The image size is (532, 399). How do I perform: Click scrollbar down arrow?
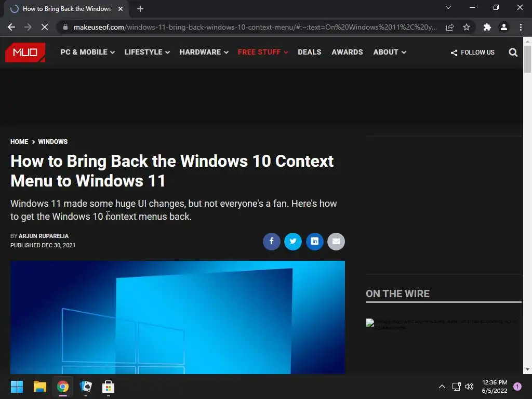pos(527,369)
